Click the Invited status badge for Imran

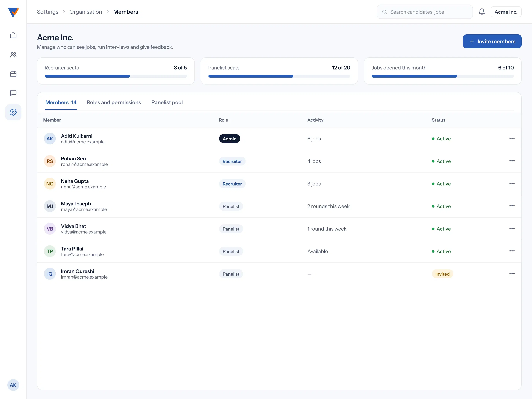click(x=442, y=274)
